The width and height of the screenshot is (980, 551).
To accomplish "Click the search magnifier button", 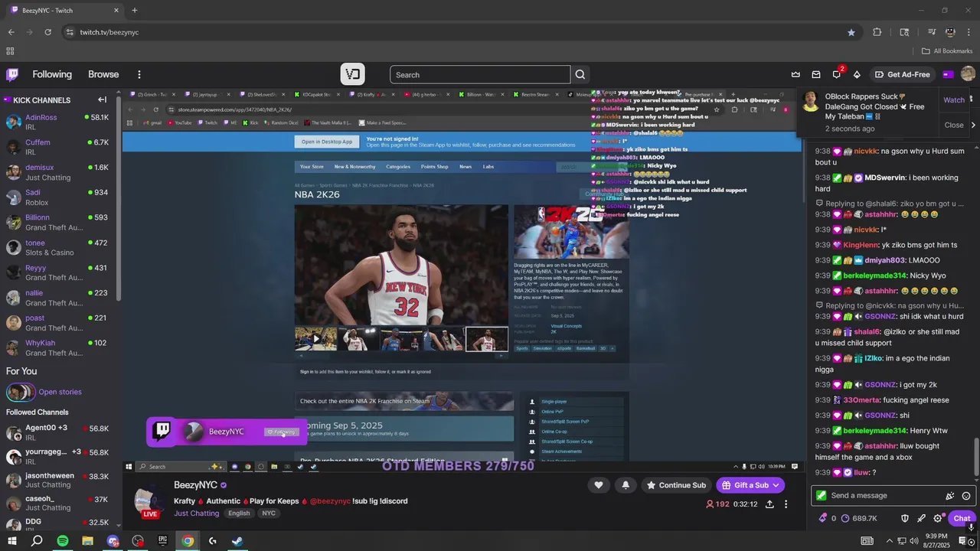I will tap(580, 74).
